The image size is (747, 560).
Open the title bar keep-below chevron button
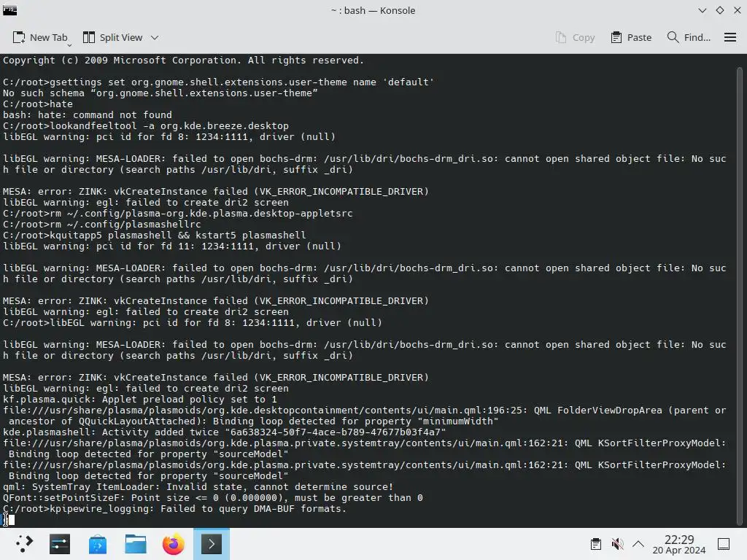(703, 10)
